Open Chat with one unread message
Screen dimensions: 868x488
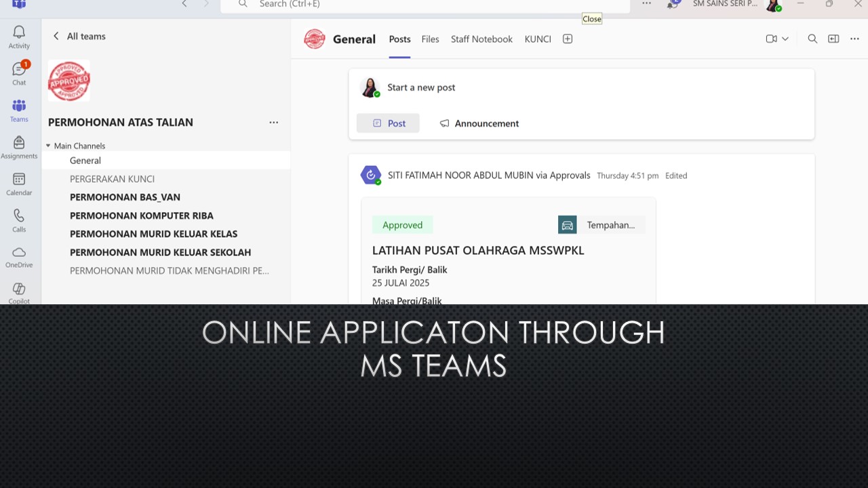point(19,74)
